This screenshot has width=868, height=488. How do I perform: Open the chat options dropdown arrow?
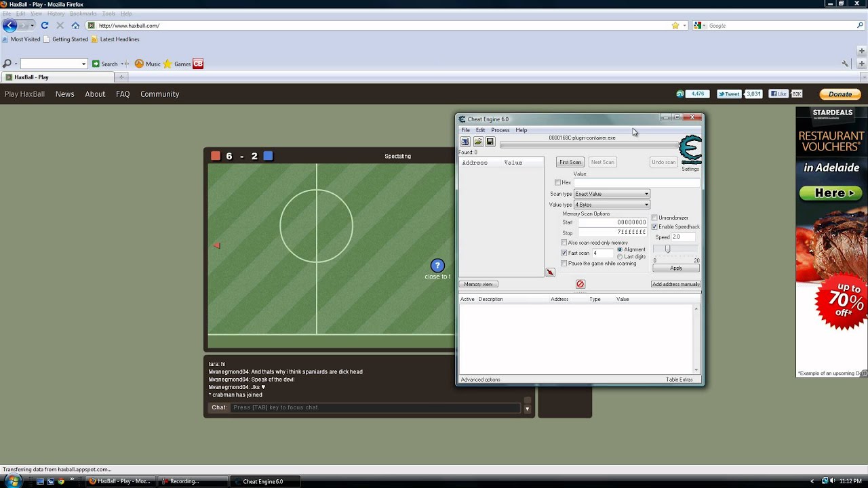click(527, 409)
